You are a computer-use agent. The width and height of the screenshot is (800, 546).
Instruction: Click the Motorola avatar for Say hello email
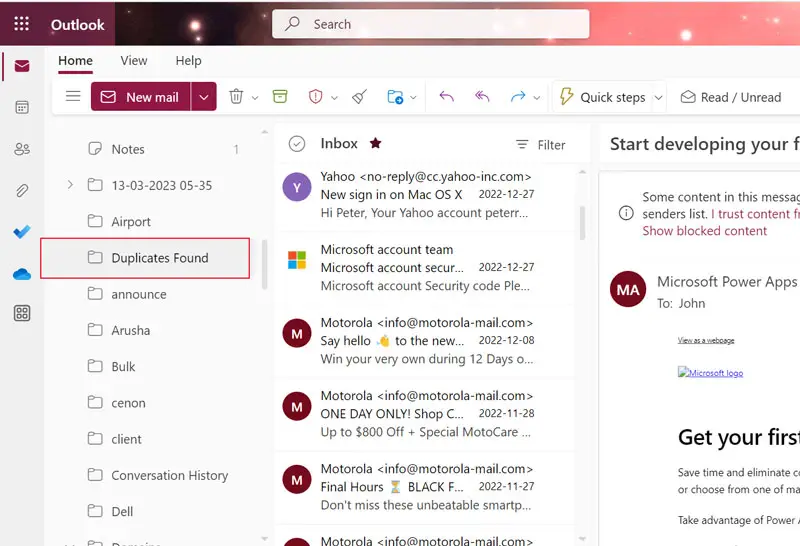coord(297,333)
